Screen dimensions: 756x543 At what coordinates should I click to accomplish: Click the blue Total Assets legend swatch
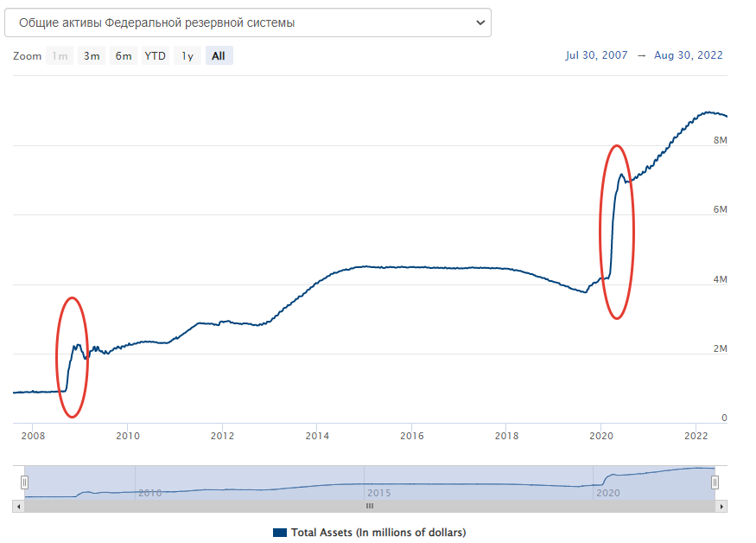(x=279, y=532)
